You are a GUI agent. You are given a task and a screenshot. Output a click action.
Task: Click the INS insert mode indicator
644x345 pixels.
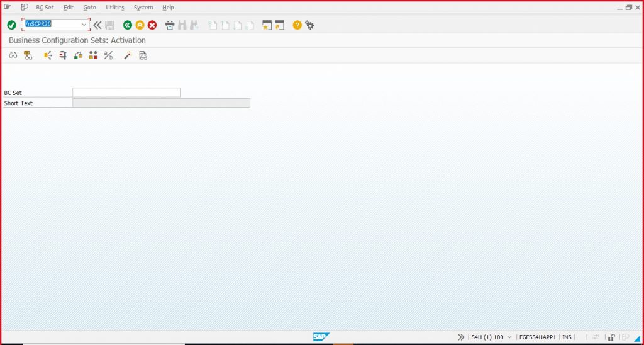click(567, 337)
